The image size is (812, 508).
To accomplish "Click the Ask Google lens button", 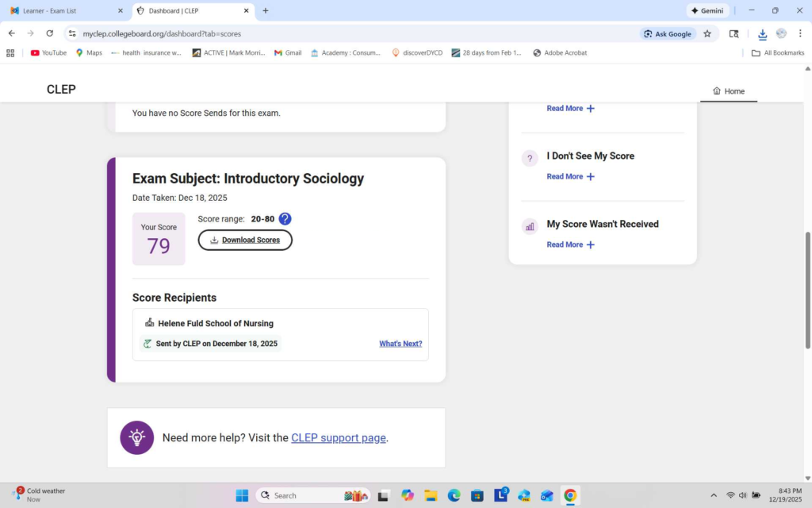I will click(x=667, y=34).
